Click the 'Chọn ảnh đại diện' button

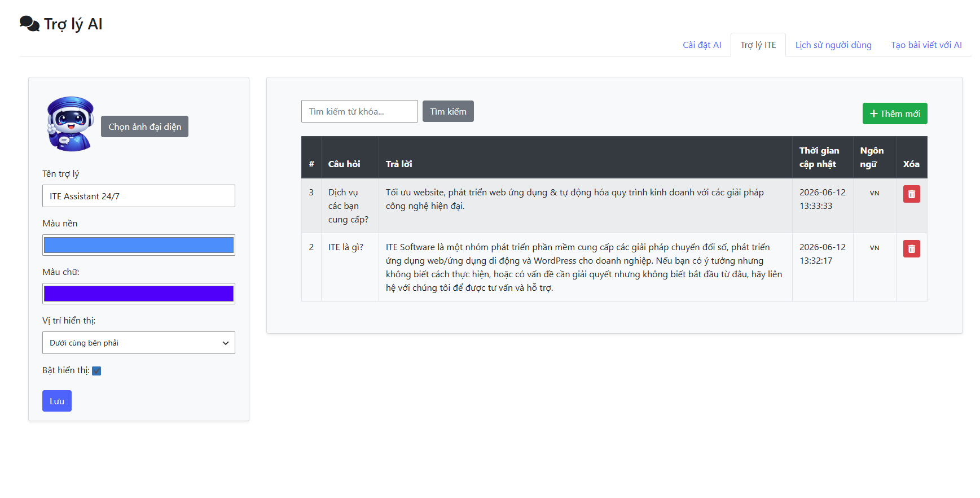click(145, 127)
